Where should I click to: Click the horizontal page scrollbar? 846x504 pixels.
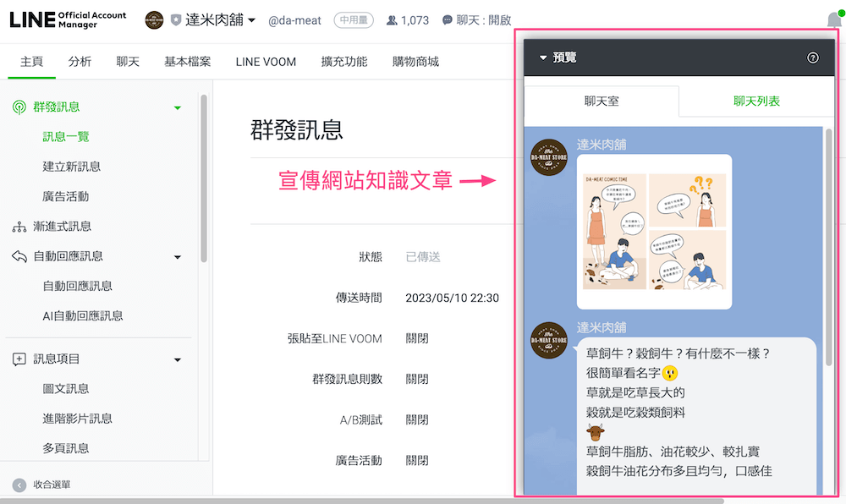[361, 501]
